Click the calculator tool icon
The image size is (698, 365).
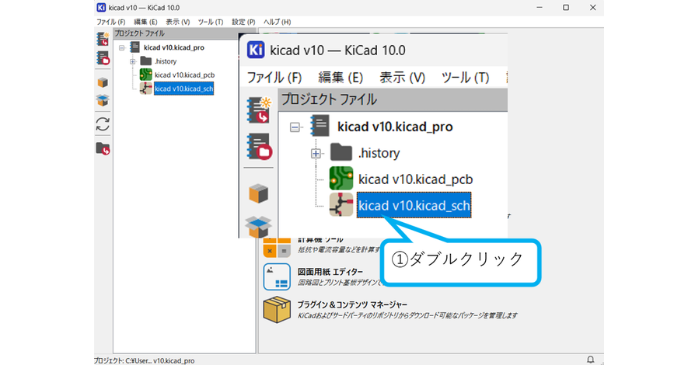click(x=277, y=248)
